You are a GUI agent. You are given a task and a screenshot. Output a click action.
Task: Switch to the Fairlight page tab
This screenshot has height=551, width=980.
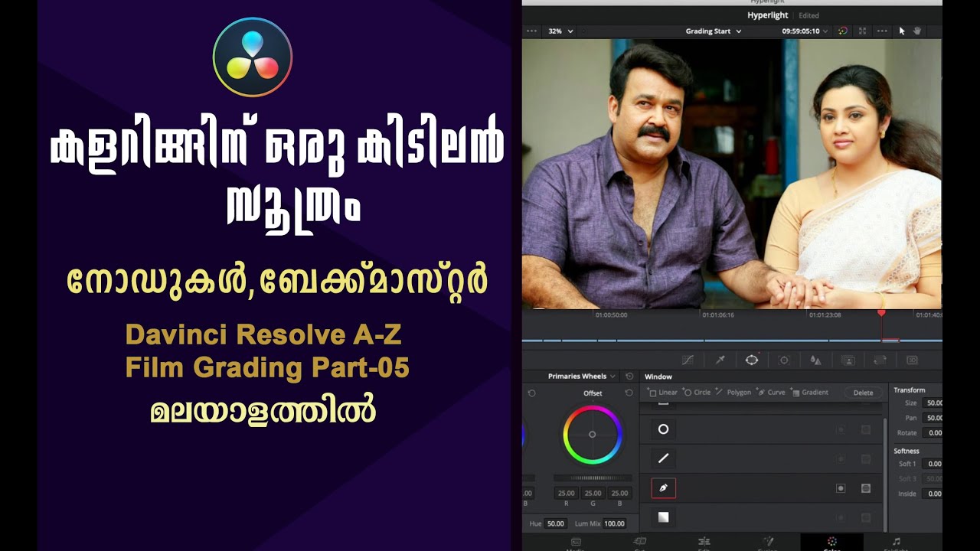pos(896,543)
